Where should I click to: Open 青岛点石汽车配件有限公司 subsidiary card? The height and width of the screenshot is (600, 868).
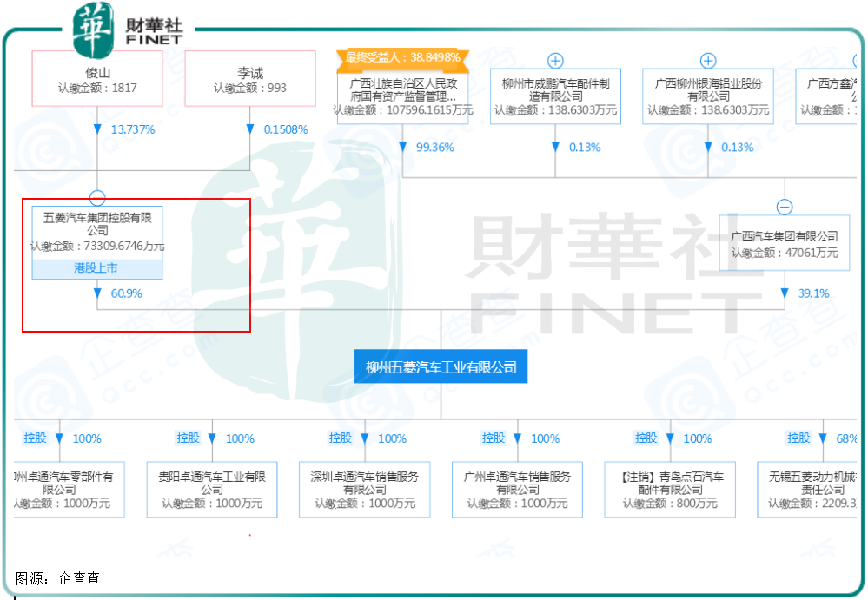(x=670, y=490)
